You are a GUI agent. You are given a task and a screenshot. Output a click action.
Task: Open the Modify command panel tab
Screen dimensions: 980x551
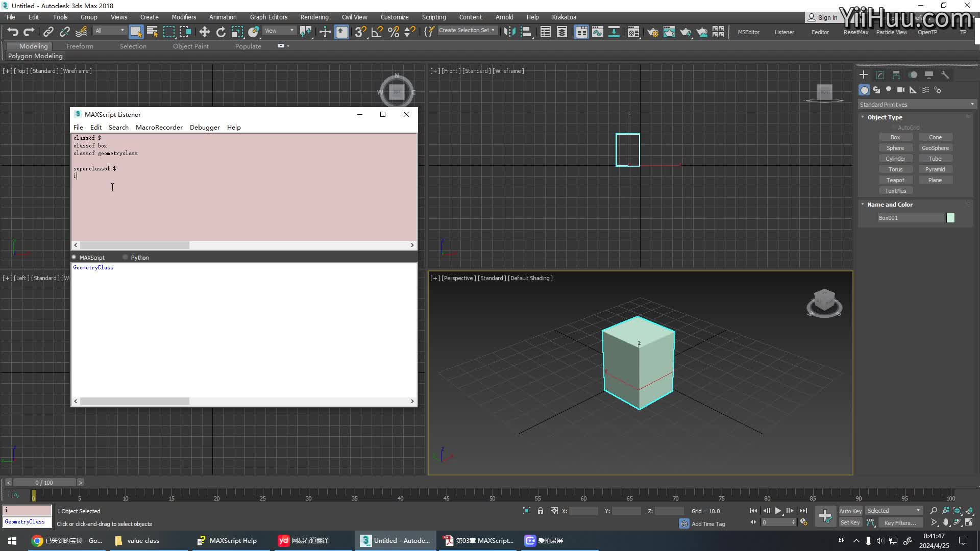[x=880, y=74]
